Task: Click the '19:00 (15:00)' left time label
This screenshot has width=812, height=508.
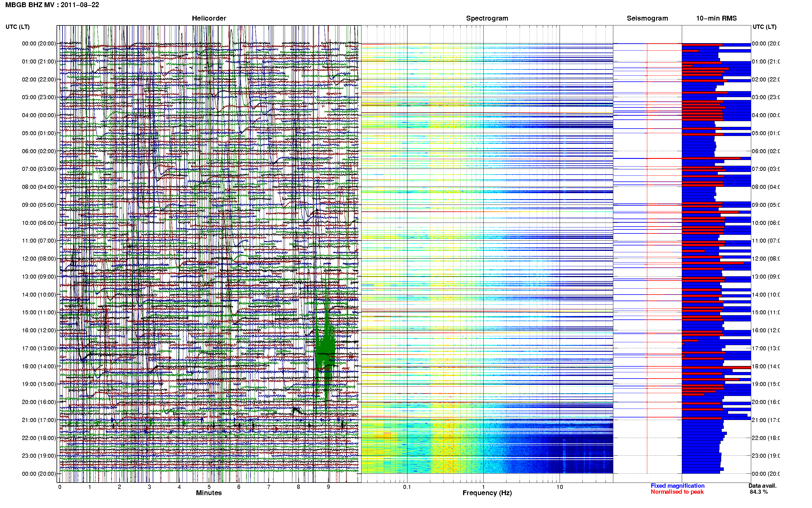Action: point(39,384)
